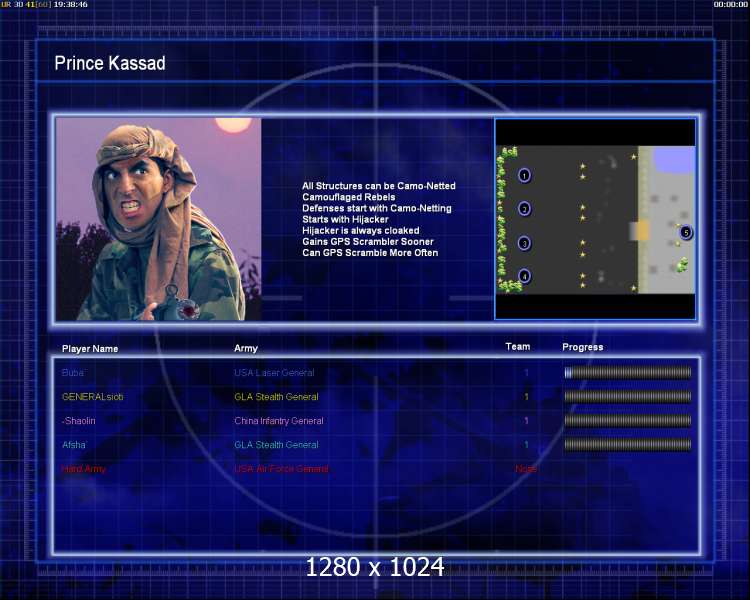
Task: Click the orange gate block on the map
Action: [642, 231]
